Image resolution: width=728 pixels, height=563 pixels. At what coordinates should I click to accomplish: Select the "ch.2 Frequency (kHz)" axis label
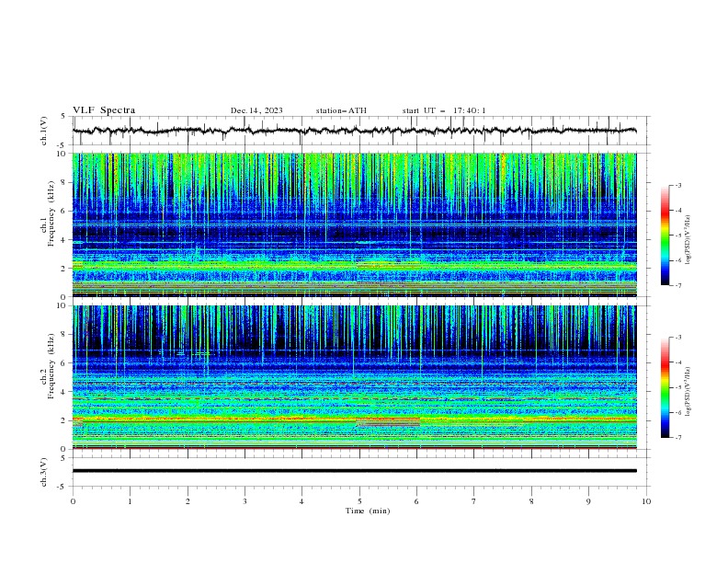pos(48,365)
